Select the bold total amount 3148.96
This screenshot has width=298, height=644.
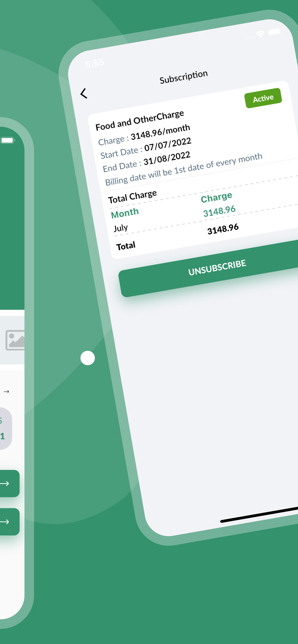[223, 229]
